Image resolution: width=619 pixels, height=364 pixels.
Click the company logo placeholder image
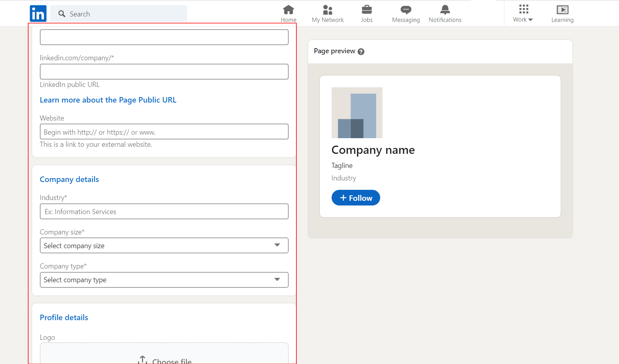(357, 113)
